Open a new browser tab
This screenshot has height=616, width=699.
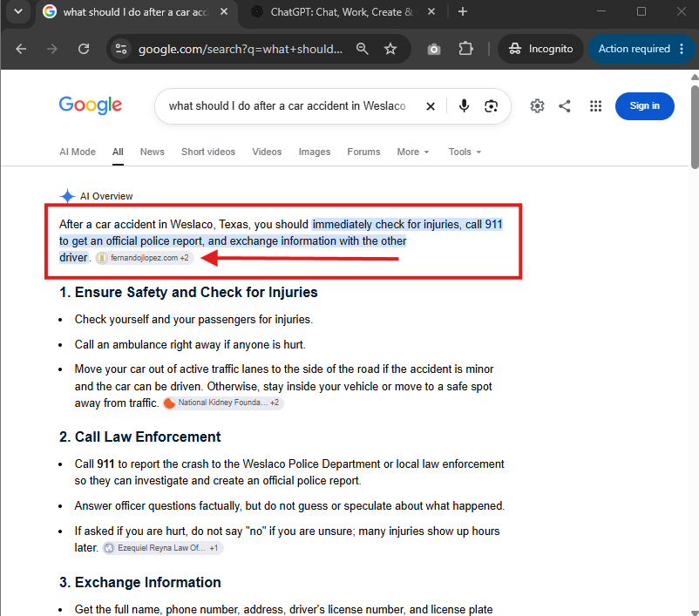coord(463,12)
